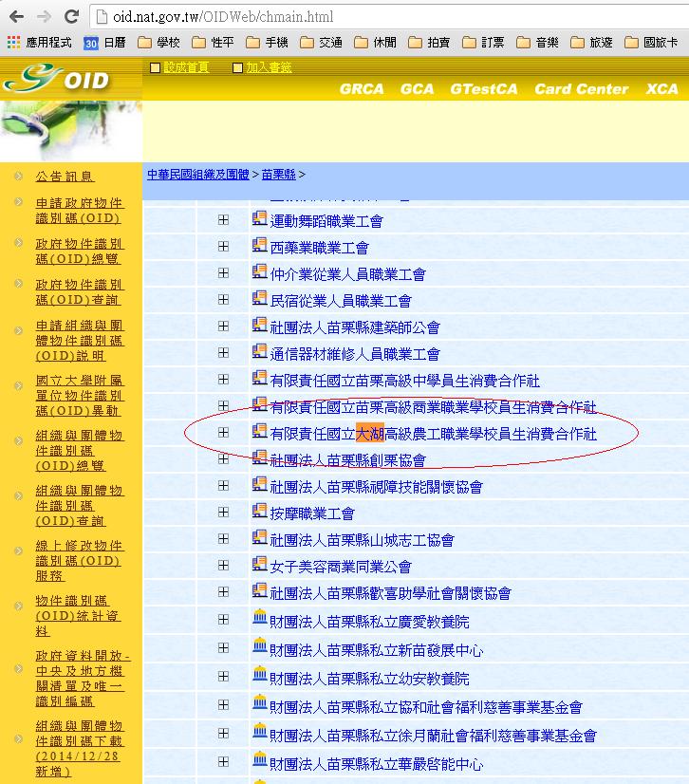Click the icon beside 按摩職業工會
Image resolution: width=689 pixels, height=784 pixels.
coord(260,513)
